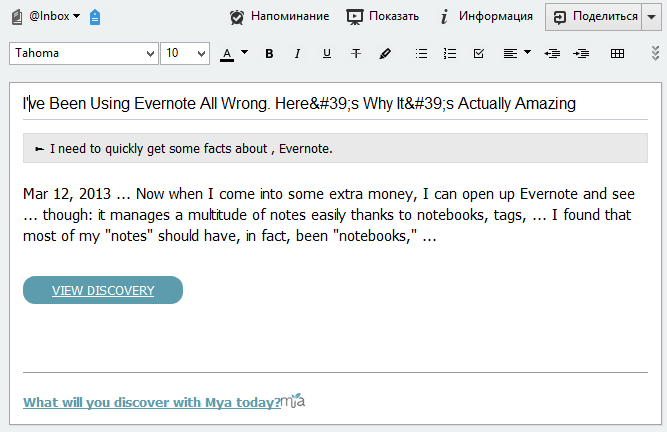Click the Mya logo image

293,401
